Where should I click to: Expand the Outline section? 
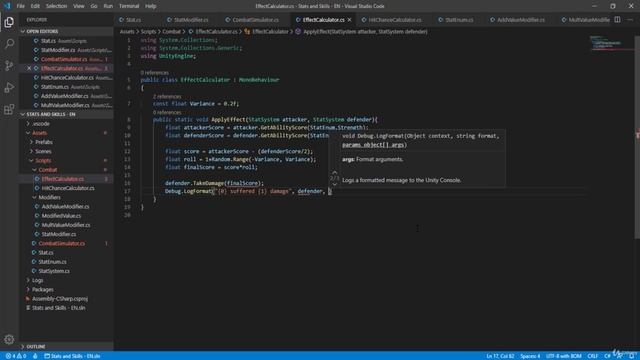(x=36, y=347)
